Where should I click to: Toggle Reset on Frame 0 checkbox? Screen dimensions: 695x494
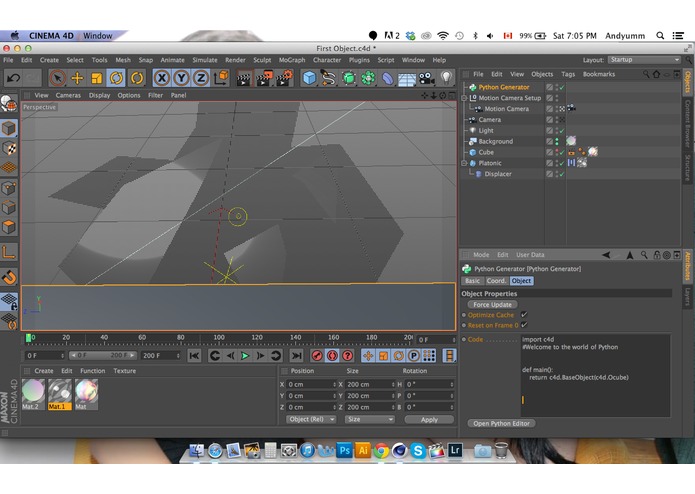(x=524, y=325)
